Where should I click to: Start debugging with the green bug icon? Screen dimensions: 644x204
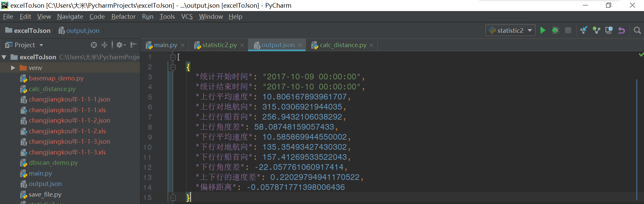coord(555,30)
